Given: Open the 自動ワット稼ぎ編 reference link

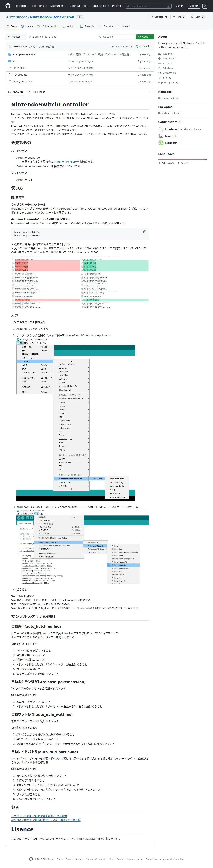Looking at the screenshot, I should (46, 820).
